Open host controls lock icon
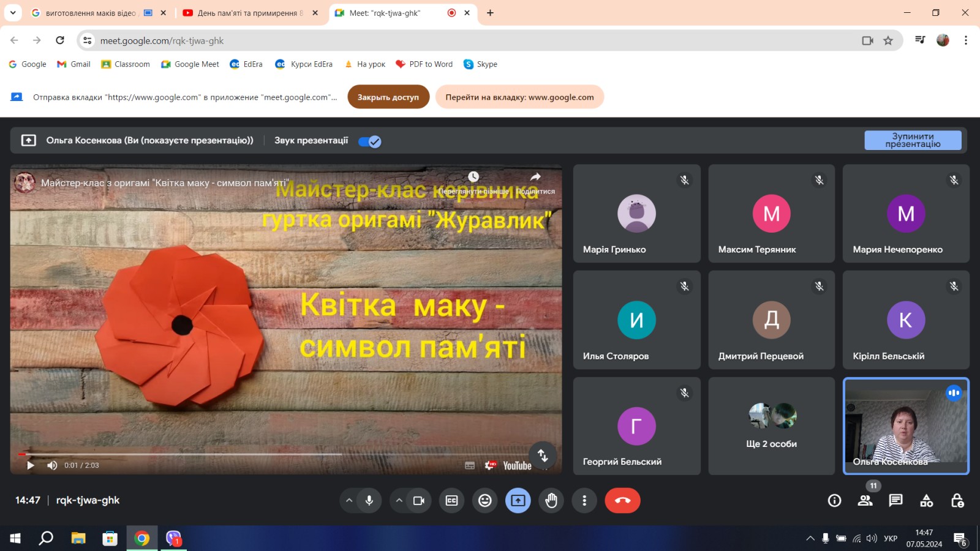 957,501
